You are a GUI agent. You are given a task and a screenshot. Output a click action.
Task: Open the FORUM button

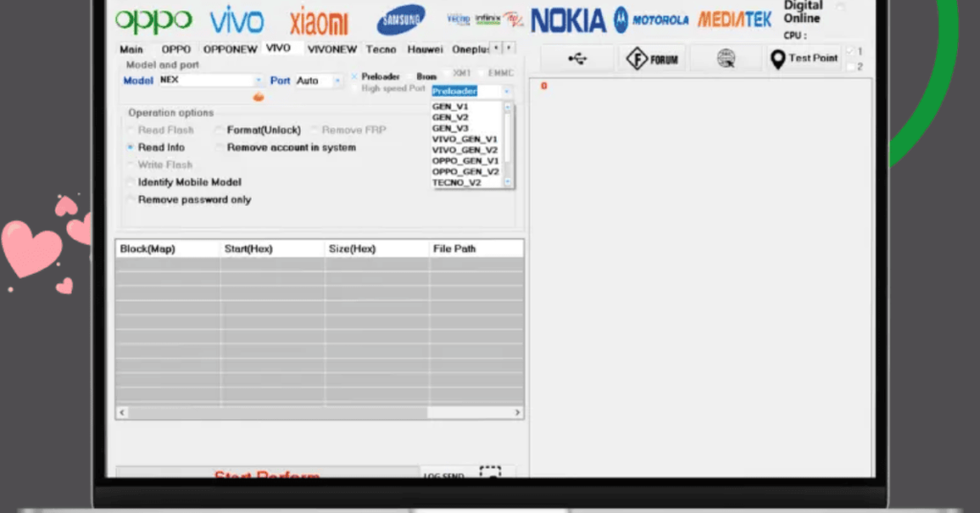pyautogui.click(x=653, y=58)
